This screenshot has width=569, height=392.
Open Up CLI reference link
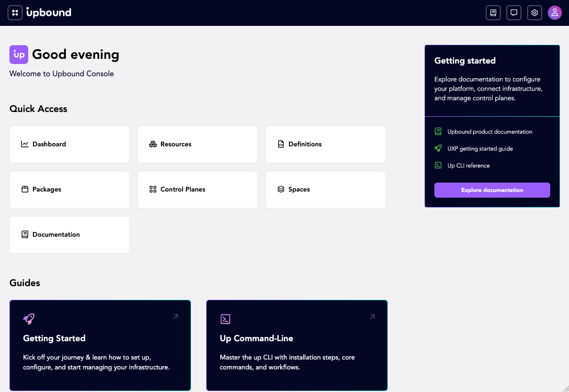coord(468,166)
